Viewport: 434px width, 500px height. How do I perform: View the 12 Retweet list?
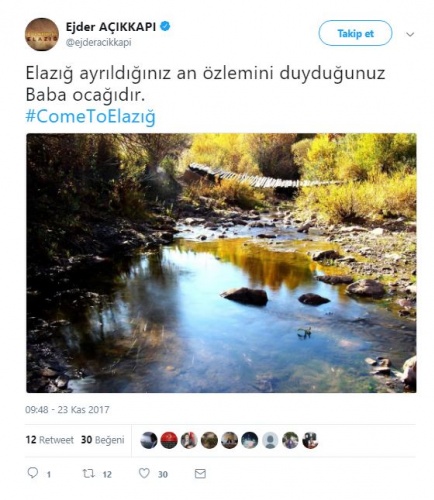[x=50, y=440]
